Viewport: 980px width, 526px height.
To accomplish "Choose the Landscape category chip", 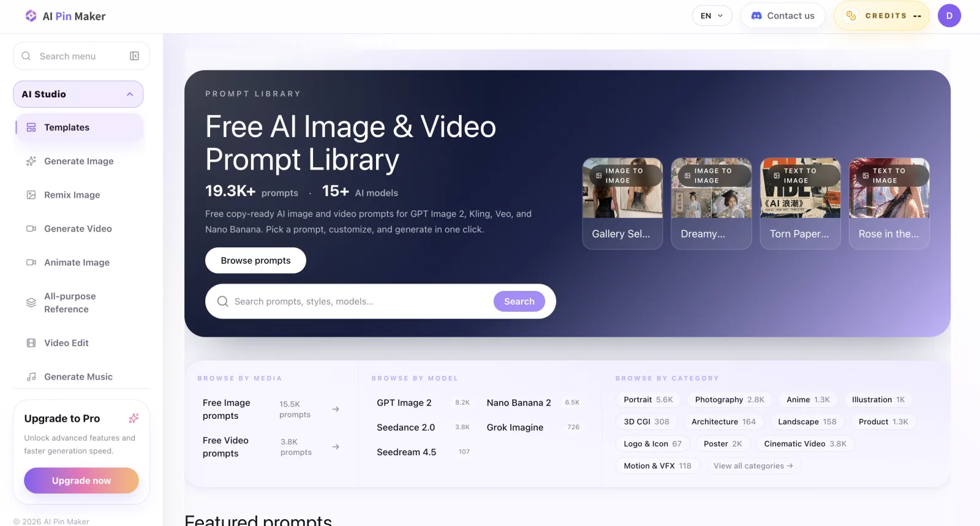I will click(x=807, y=422).
